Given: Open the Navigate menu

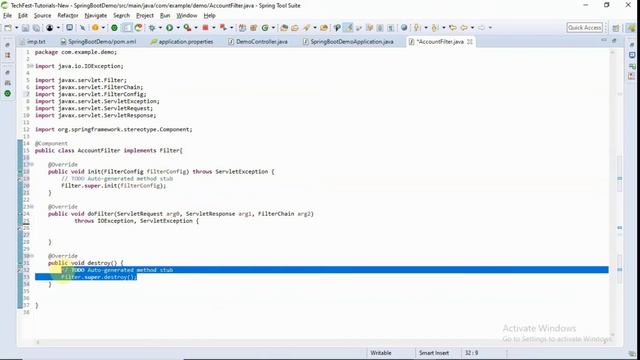Looking at the screenshot, I should [96, 16].
